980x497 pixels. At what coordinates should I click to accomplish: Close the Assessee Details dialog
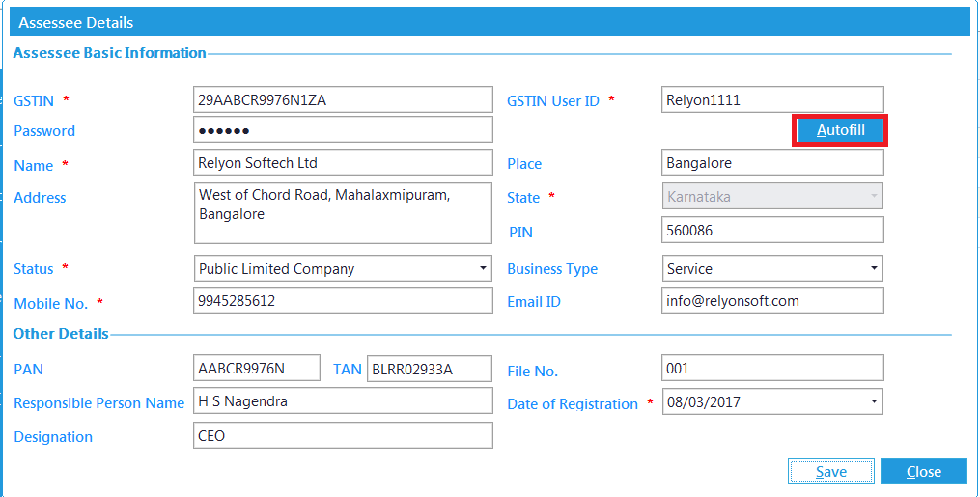click(x=924, y=471)
